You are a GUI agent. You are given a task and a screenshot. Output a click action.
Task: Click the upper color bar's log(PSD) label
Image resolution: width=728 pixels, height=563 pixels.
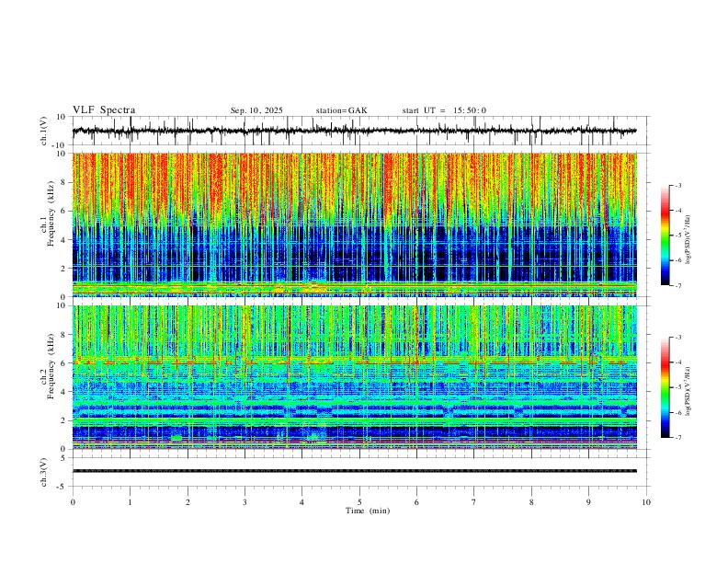click(688, 240)
